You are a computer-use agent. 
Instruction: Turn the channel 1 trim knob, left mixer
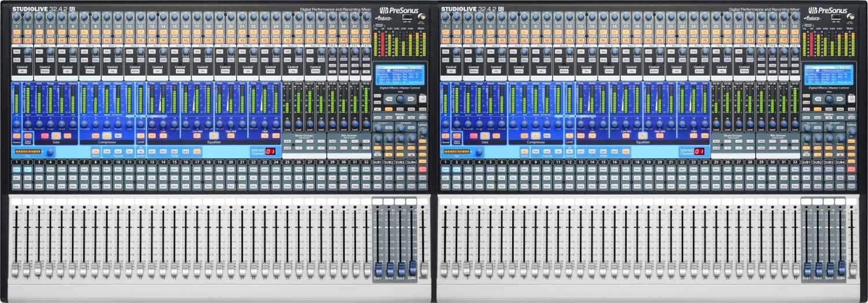[x=17, y=16]
